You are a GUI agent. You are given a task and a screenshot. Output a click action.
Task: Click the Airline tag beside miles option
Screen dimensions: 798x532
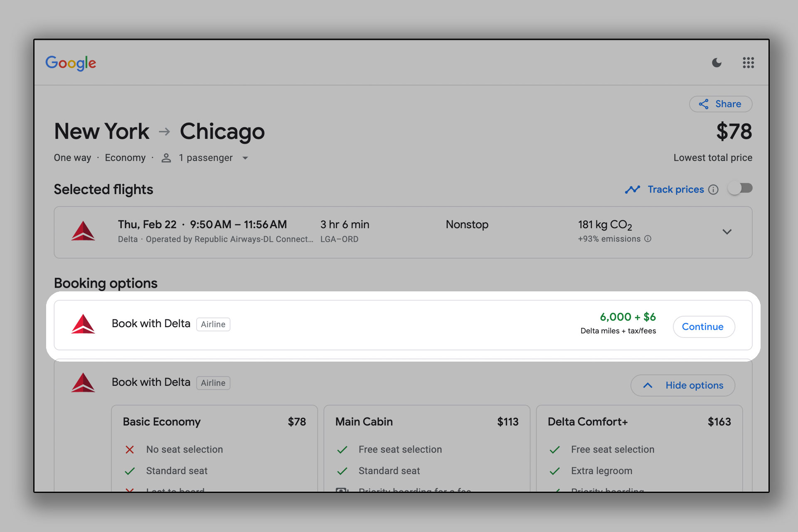click(213, 324)
